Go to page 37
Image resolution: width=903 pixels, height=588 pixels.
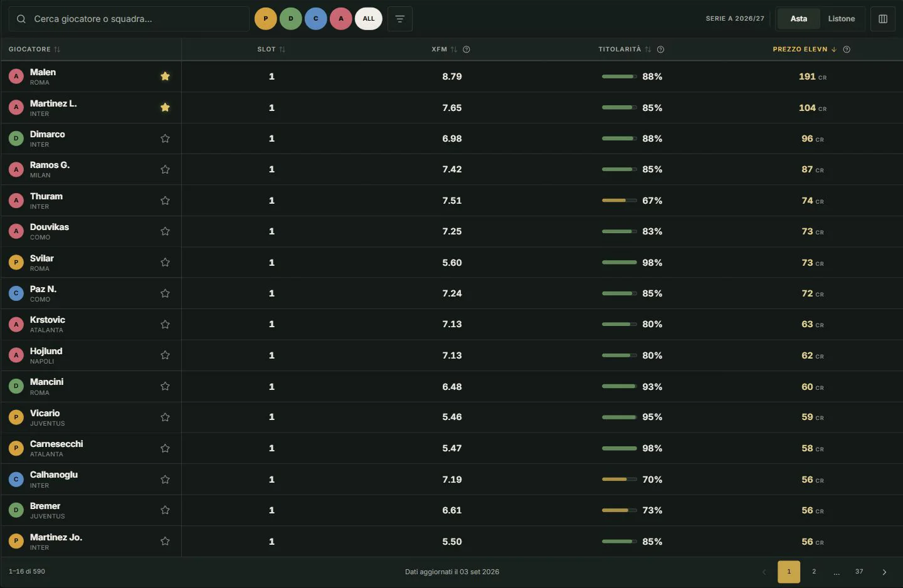[859, 572]
